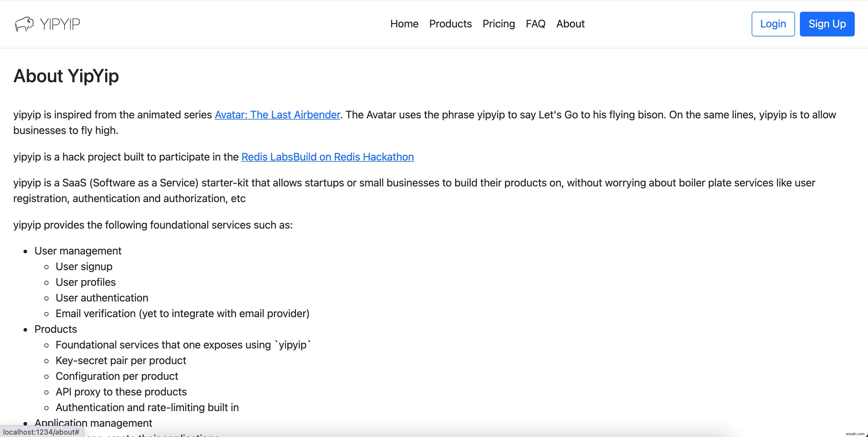
Task: Click the Login button icon
Action: point(773,23)
